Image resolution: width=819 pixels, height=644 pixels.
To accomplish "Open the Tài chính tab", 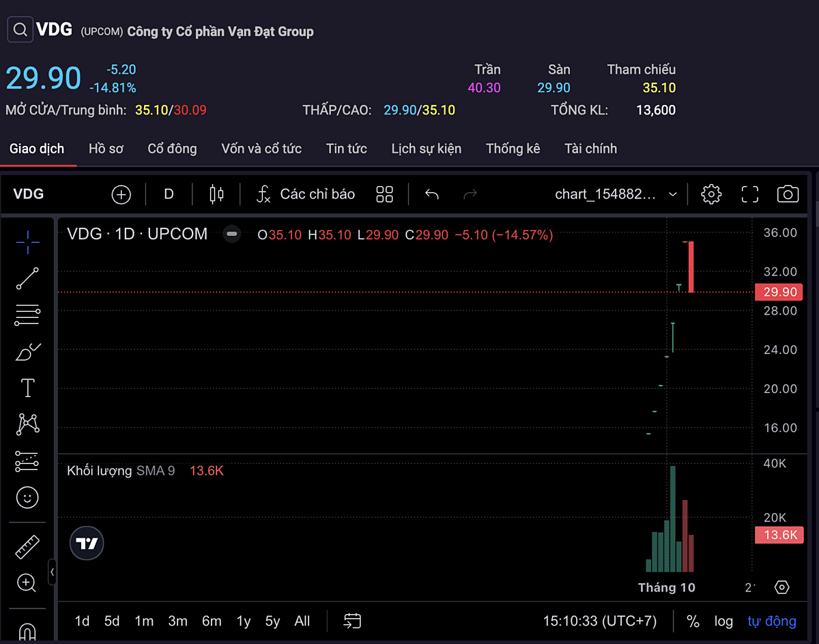I will pos(590,149).
